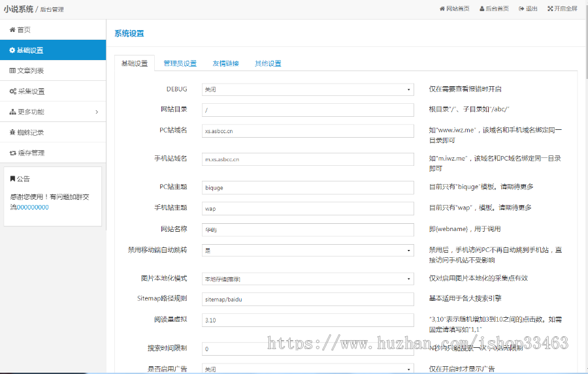Switch to the 其他设置 tab

(x=268, y=63)
